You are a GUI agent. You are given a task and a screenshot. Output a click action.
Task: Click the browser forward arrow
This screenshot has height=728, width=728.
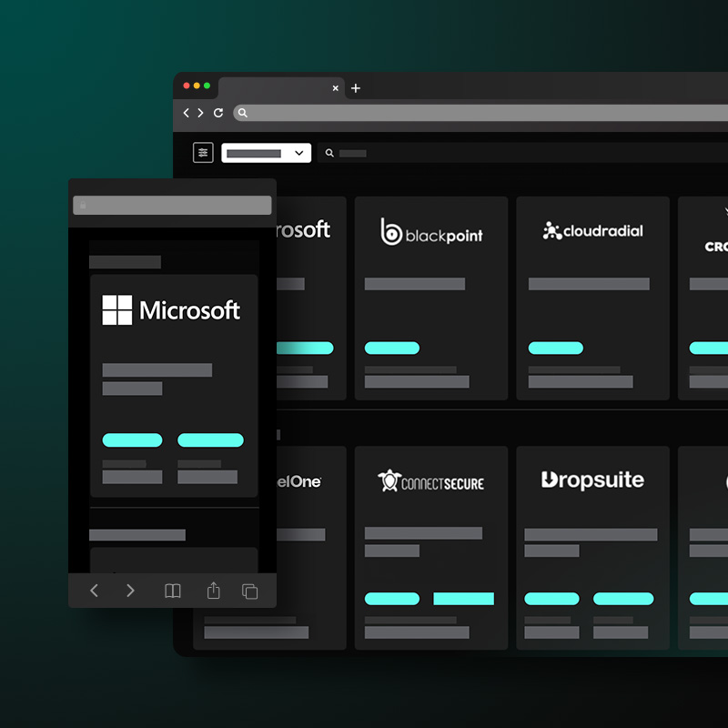click(200, 113)
